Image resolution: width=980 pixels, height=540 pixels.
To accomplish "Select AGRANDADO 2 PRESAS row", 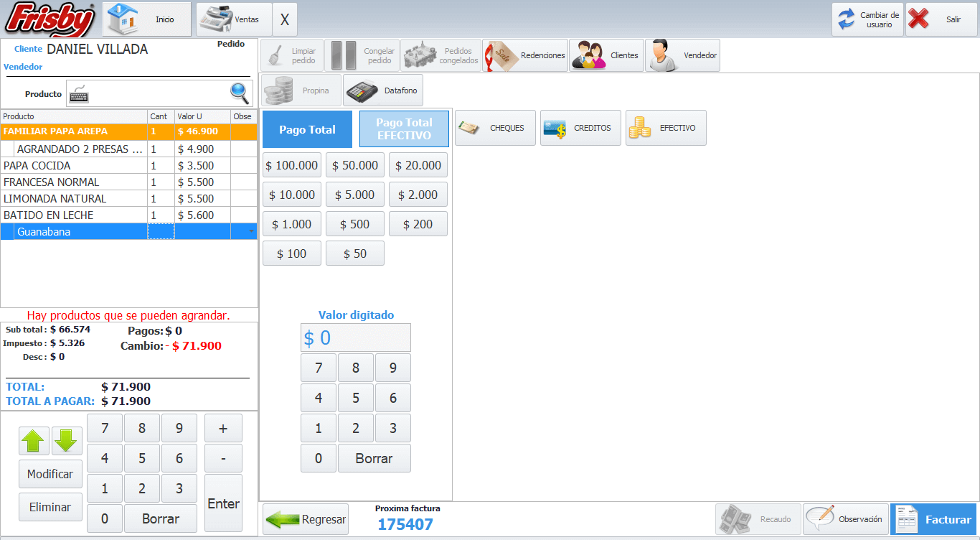I will coord(128,149).
